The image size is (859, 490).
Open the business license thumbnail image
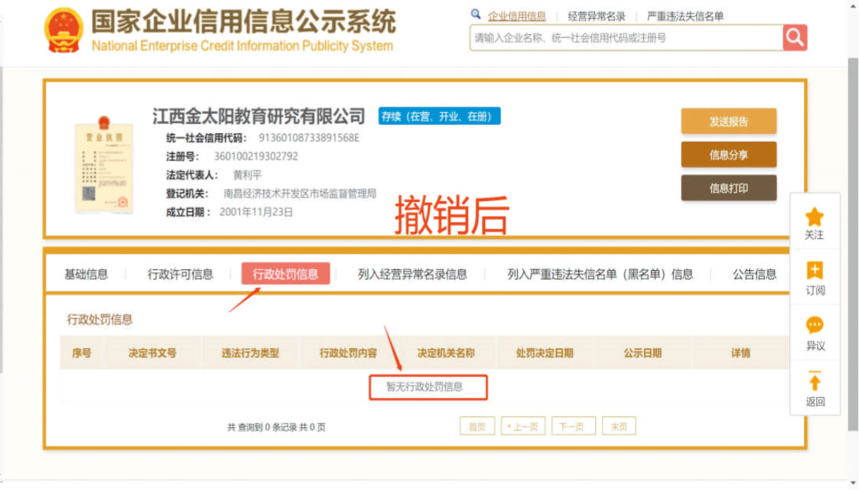click(104, 164)
